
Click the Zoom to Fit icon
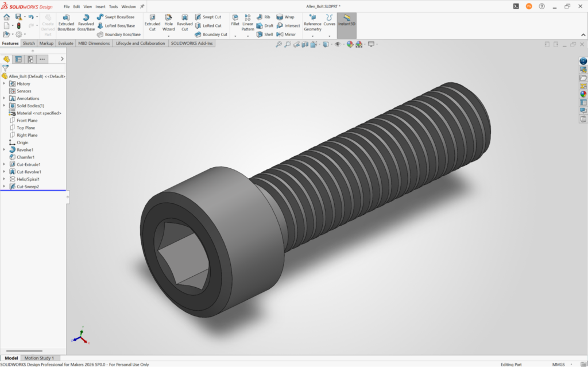click(x=278, y=44)
